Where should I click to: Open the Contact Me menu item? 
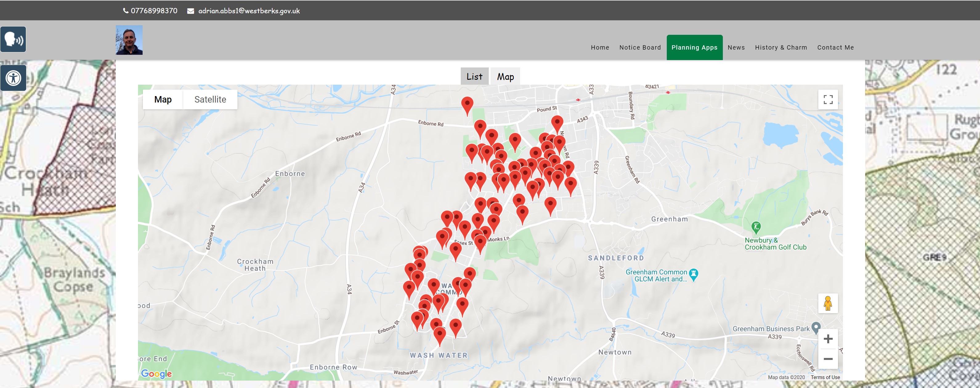coord(836,47)
